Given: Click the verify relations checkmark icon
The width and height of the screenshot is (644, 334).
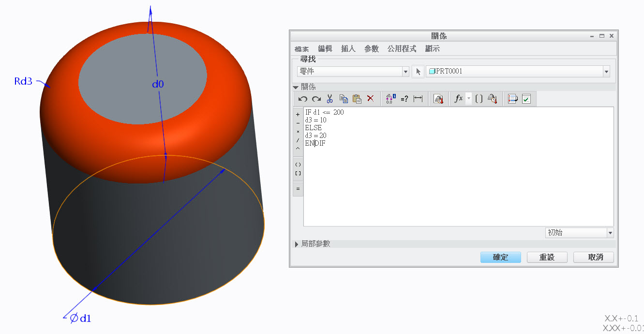Looking at the screenshot, I should click(x=526, y=99).
